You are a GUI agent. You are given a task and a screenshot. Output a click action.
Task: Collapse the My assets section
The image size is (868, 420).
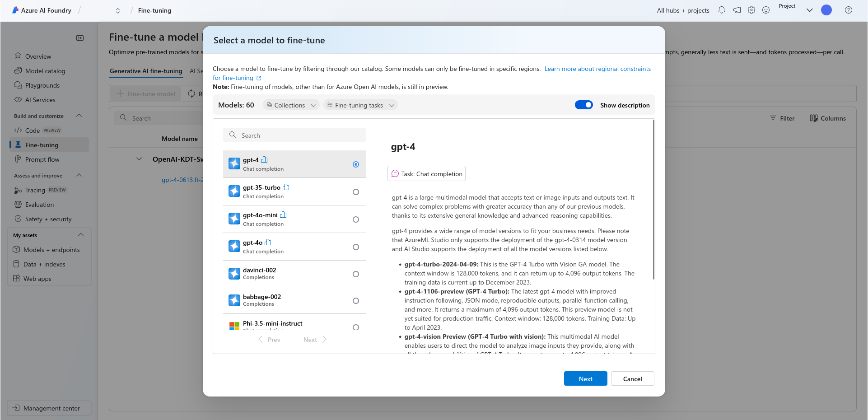point(81,235)
